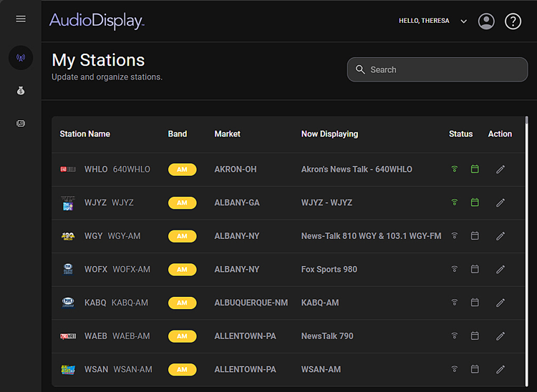Edit the WAEB station with pencil icon
537x392 pixels.
pyautogui.click(x=500, y=336)
